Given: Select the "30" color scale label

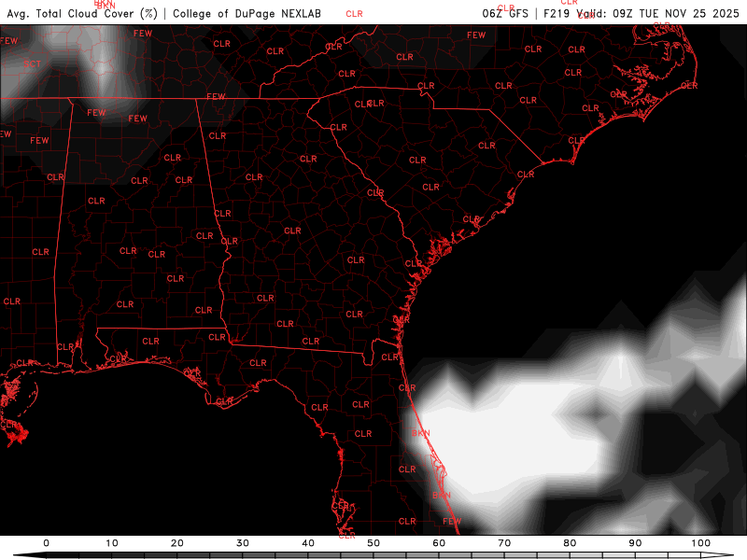Looking at the screenshot, I should tap(243, 543).
